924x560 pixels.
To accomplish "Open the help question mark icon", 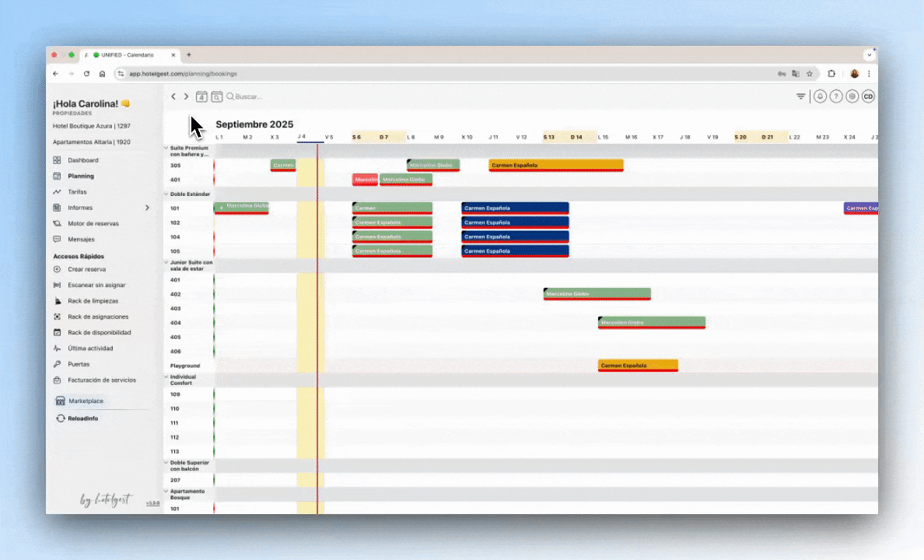I will point(835,96).
